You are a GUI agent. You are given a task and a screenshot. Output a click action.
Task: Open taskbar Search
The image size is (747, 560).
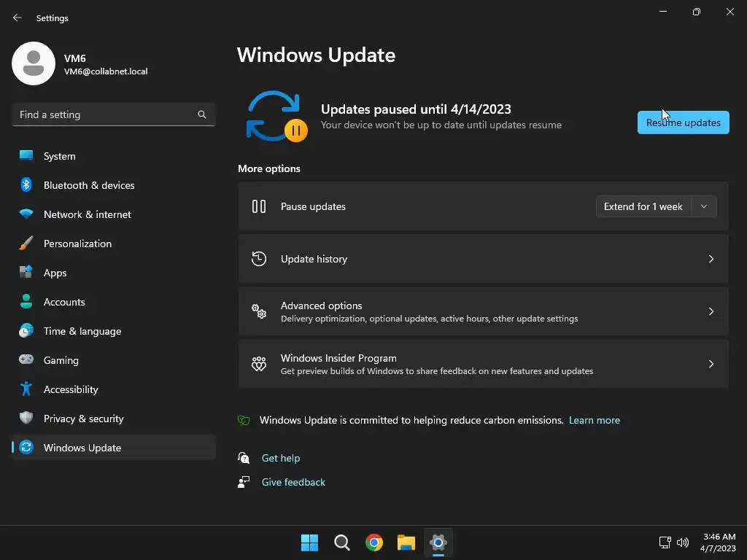[x=342, y=542]
